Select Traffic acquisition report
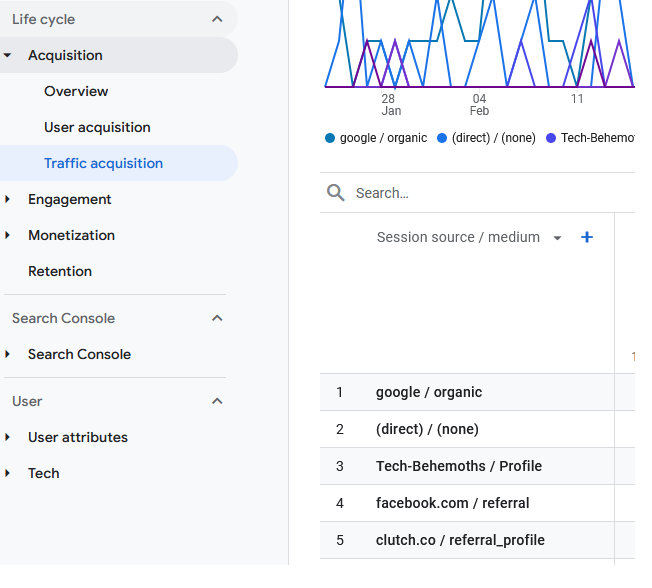The width and height of the screenshot is (652, 588). click(x=103, y=163)
